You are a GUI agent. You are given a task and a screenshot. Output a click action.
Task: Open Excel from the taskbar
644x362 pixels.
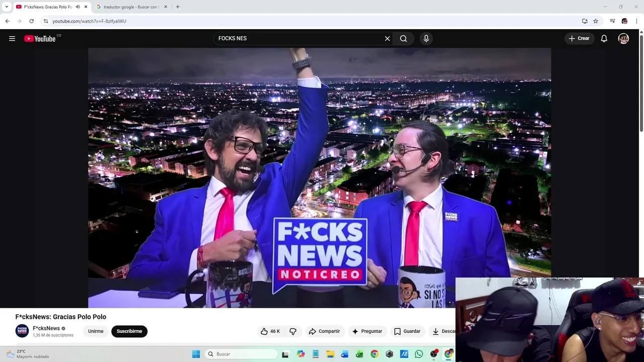pyautogui.click(x=360, y=354)
